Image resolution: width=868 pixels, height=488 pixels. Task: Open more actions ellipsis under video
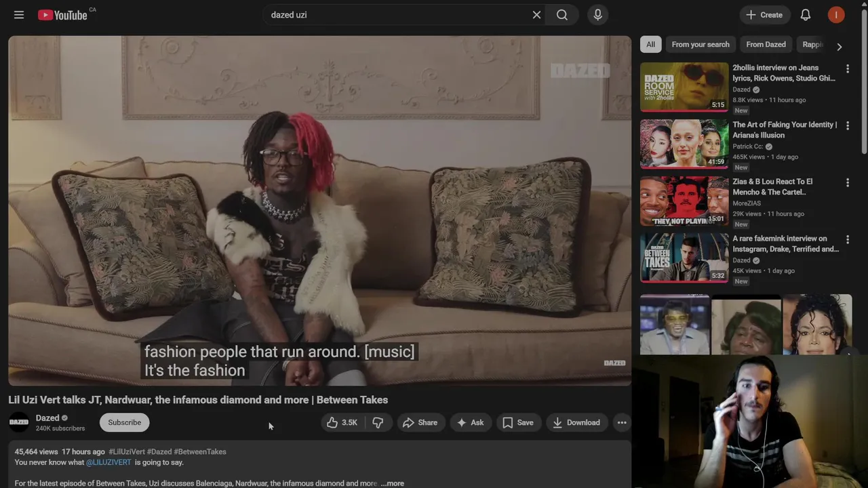[x=622, y=422]
